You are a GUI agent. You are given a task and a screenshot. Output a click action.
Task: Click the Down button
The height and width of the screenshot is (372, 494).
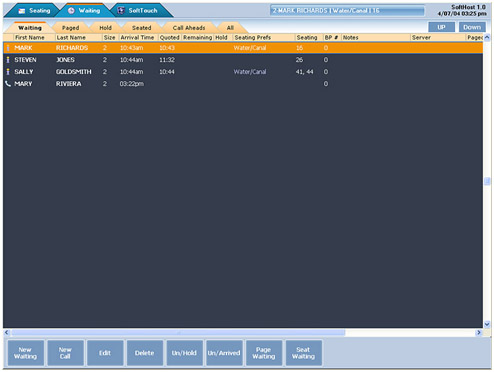(472, 27)
